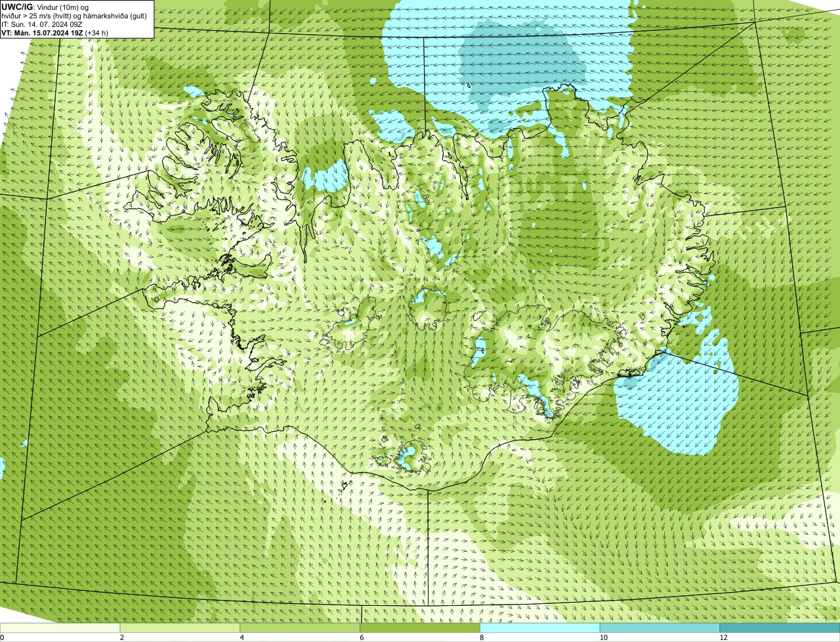Click the "0" label under the color bar

point(2,637)
